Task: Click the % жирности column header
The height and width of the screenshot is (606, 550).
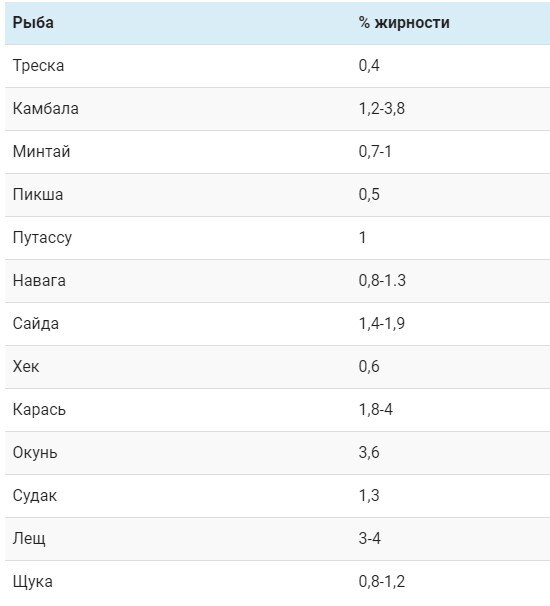Action: coord(404,22)
